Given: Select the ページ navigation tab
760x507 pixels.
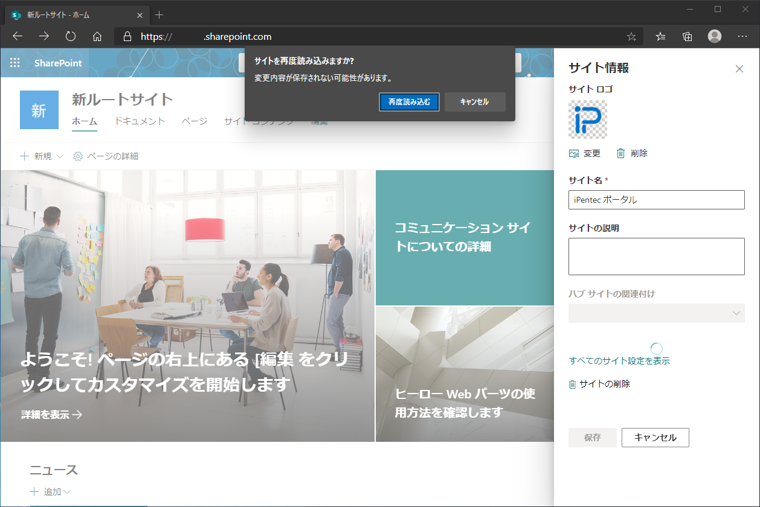Looking at the screenshot, I should (194, 121).
